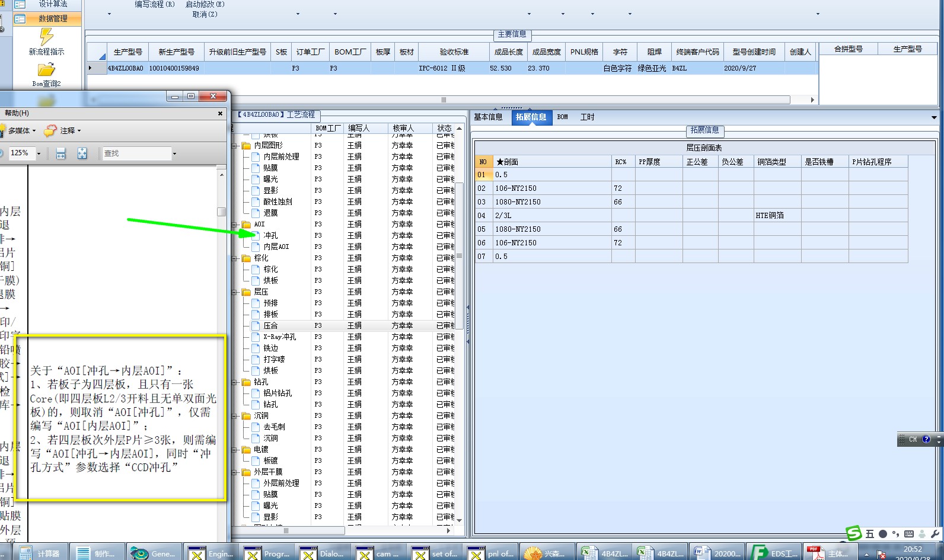Image resolution: width=944 pixels, height=560 pixels.
Task: Switch to the 工时 tab
Action: (x=587, y=117)
